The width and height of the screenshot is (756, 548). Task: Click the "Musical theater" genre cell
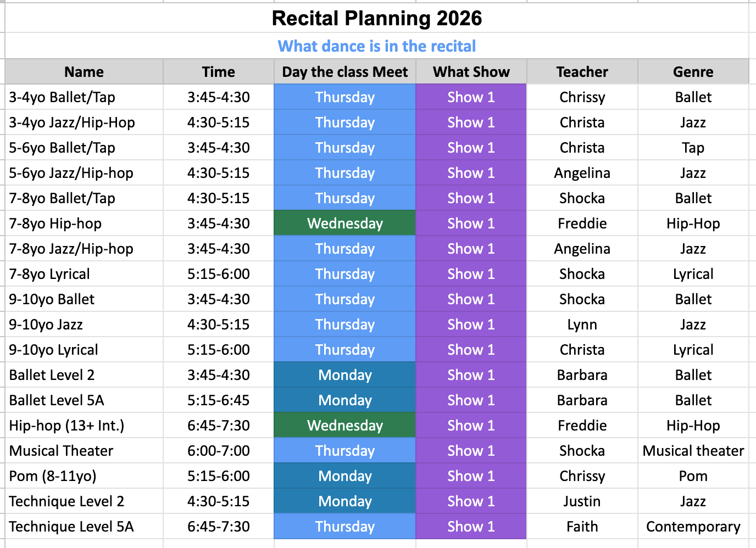point(693,451)
